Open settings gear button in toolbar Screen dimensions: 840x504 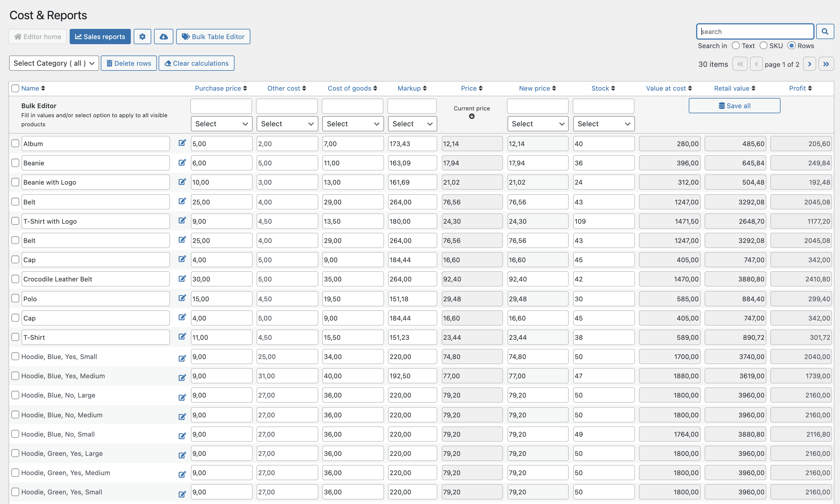[142, 36]
